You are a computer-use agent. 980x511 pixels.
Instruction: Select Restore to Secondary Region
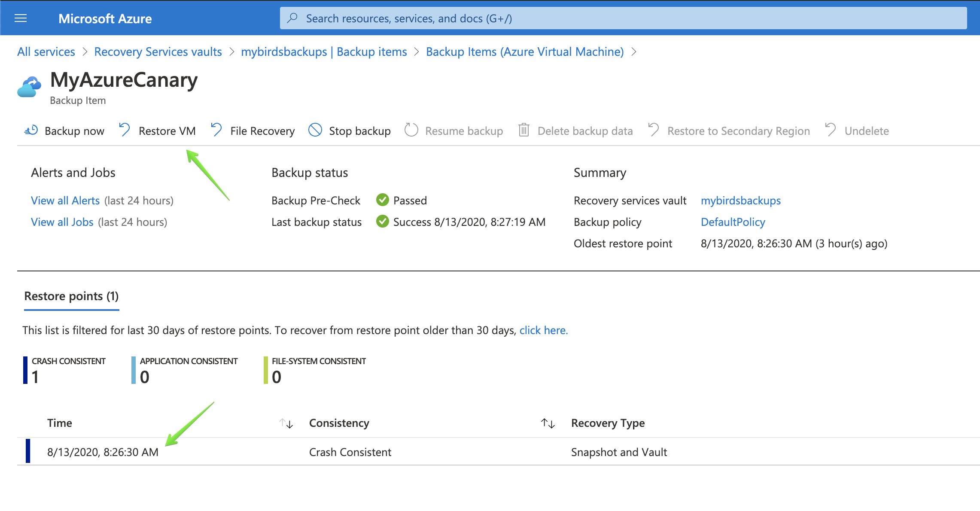[x=739, y=131]
